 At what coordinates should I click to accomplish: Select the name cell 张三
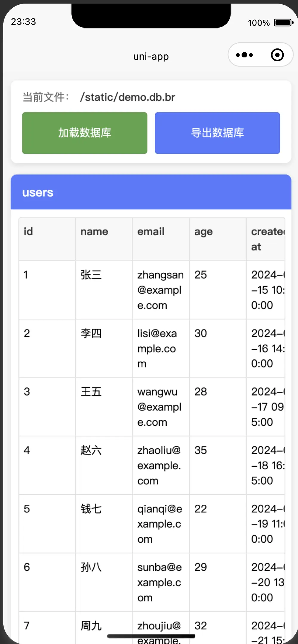91,275
